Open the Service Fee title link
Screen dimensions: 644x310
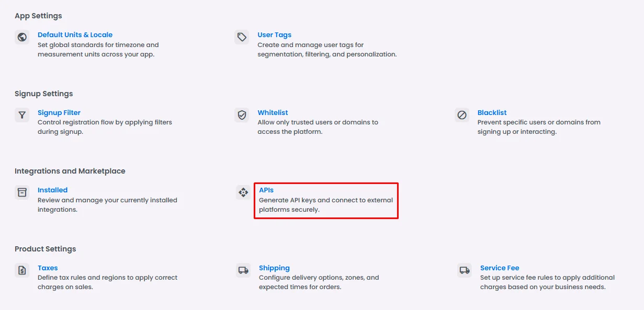pos(500,268)
